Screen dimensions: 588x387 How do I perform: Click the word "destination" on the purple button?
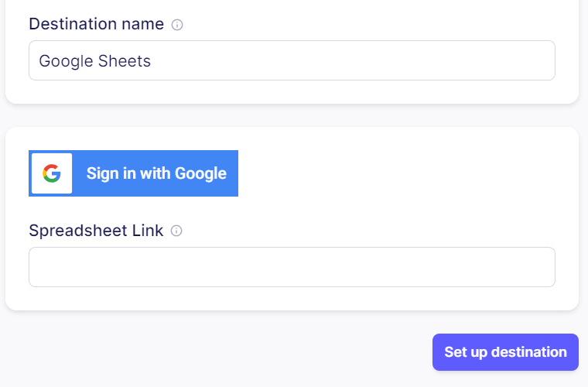click(528, 352)
